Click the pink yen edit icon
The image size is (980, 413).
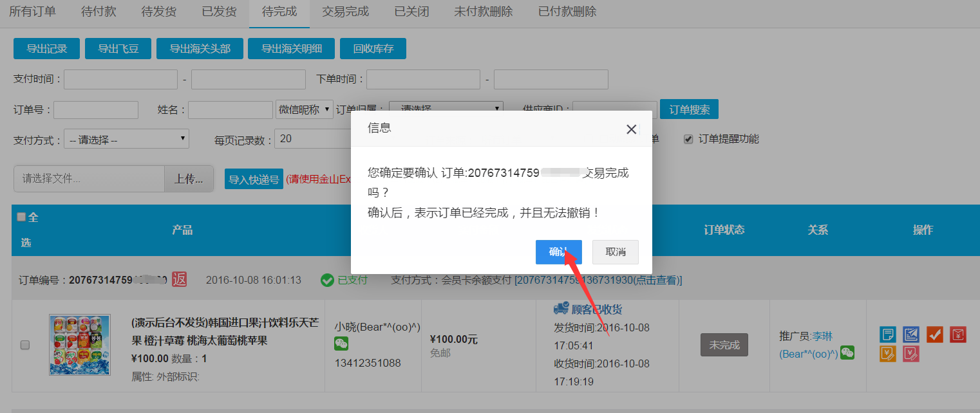point(911,353)
